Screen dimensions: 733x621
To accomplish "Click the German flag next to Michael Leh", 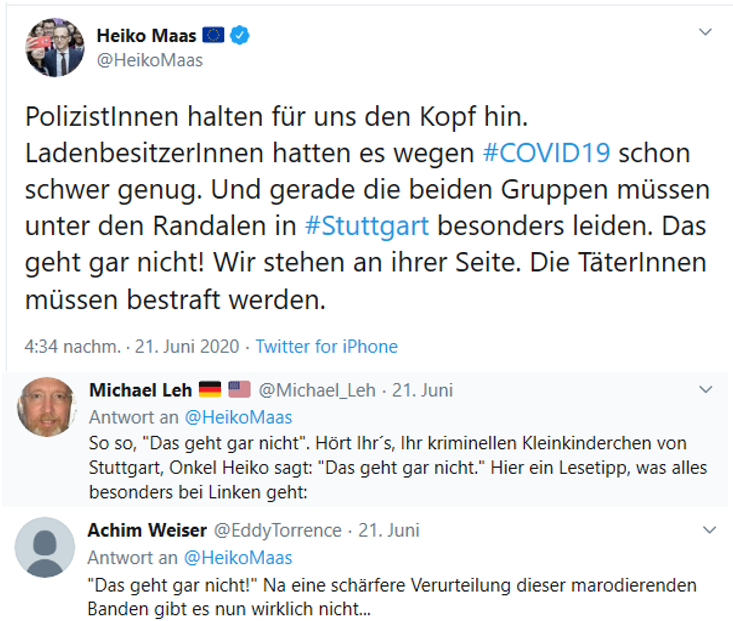I will pyautogui.click(x=210, y=389).
